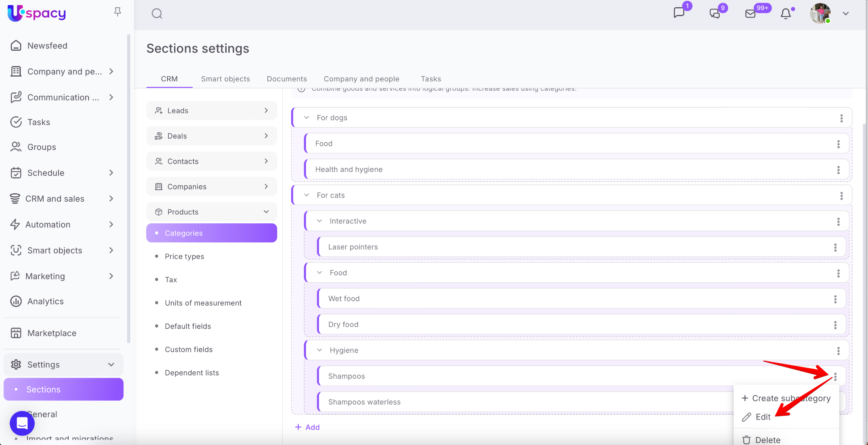868x445 pixels.
Task: Open the notifications bell
Action: pos(786,14)
